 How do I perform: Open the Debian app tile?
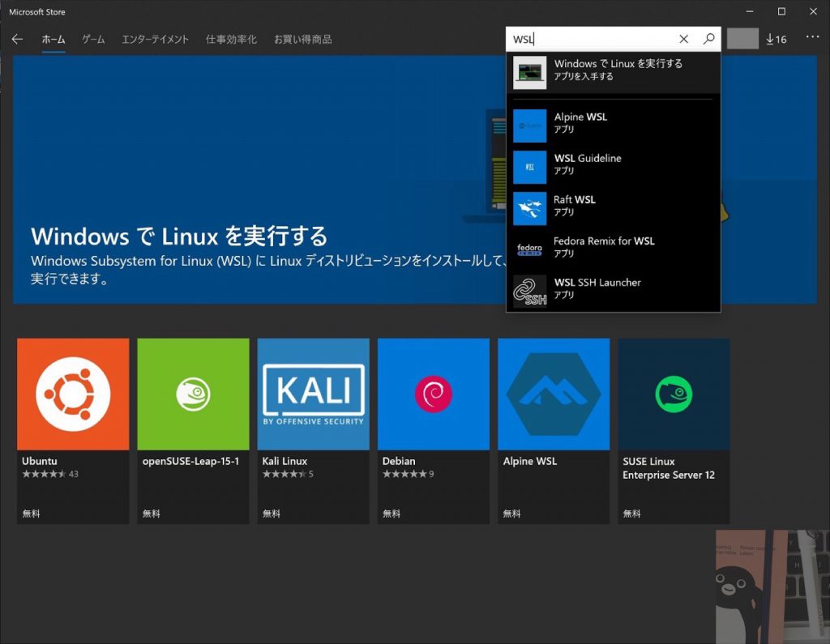(x=434, y=431)
